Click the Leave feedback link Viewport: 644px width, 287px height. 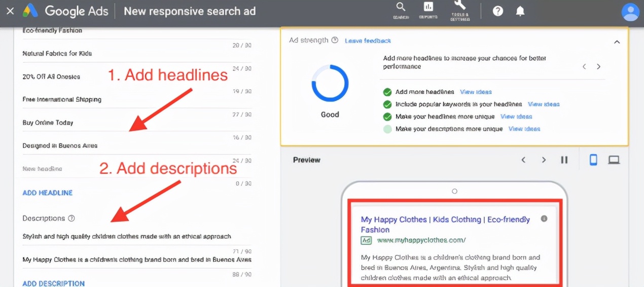point(368,41)
